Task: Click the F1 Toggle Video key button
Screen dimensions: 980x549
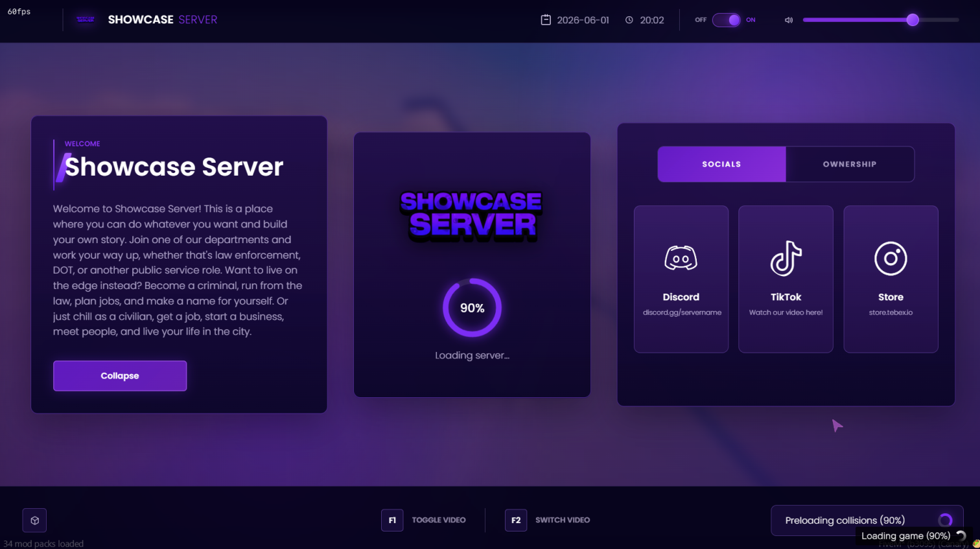Action: tap(392, 520)
